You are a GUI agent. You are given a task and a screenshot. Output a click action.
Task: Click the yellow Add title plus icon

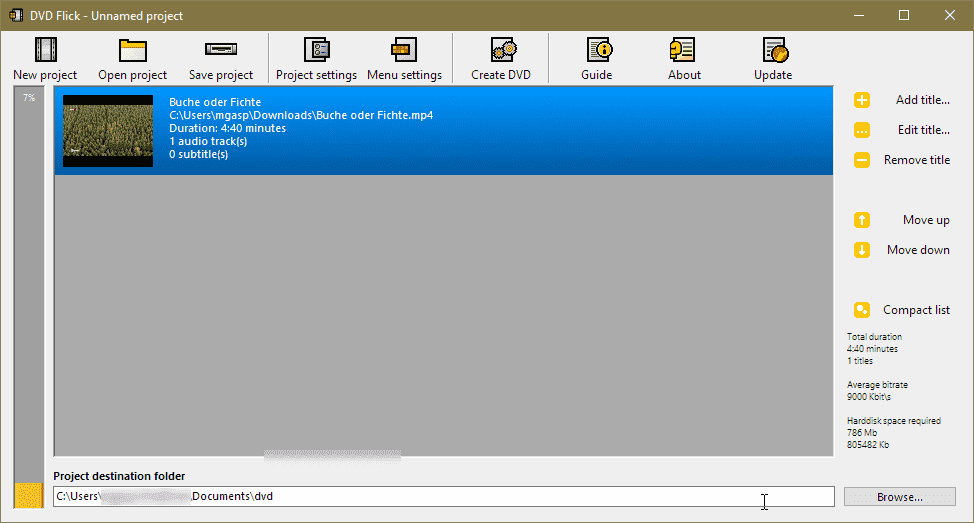862,100
